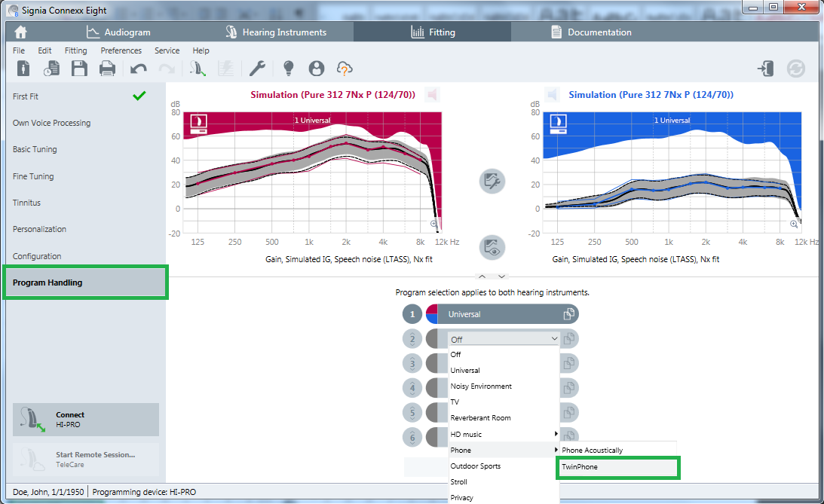Select program slot number 4
Viewport: 824px width, 504px height.
(412, 388)
